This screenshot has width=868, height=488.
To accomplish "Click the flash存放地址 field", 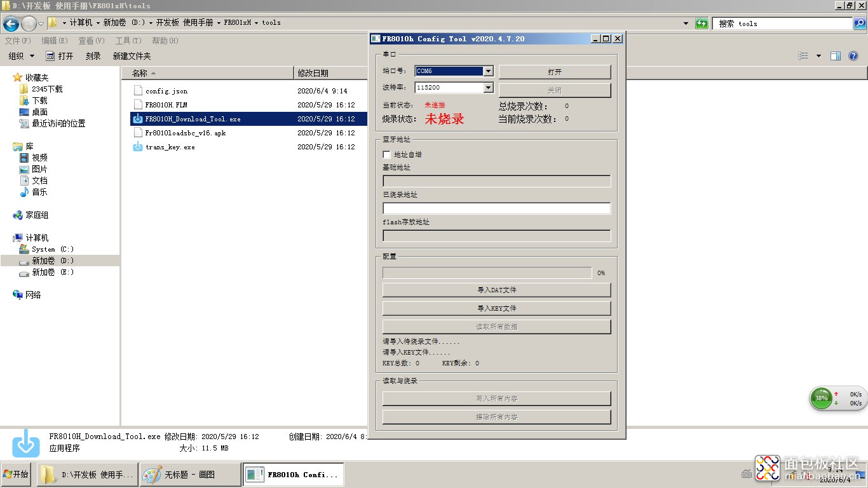I will [x=496, y=236].
